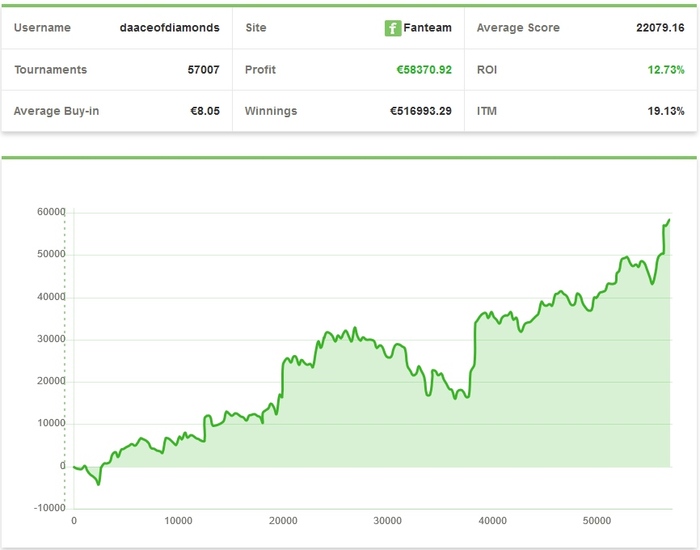
Task: Click the -10000 y-axis label
Action: 50,508
